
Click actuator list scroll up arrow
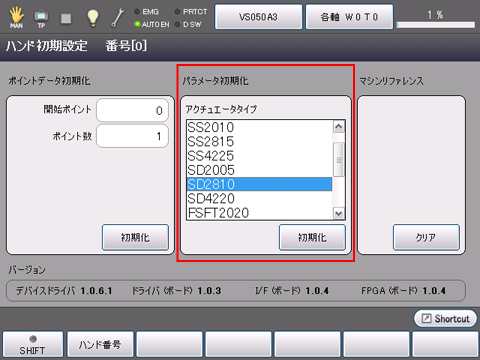(339, 127)
